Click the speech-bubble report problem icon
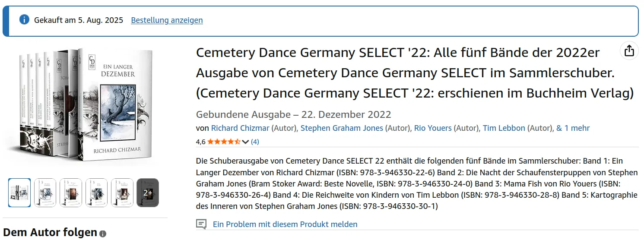Screen dimensions: 644x240 tap(201, 224)
